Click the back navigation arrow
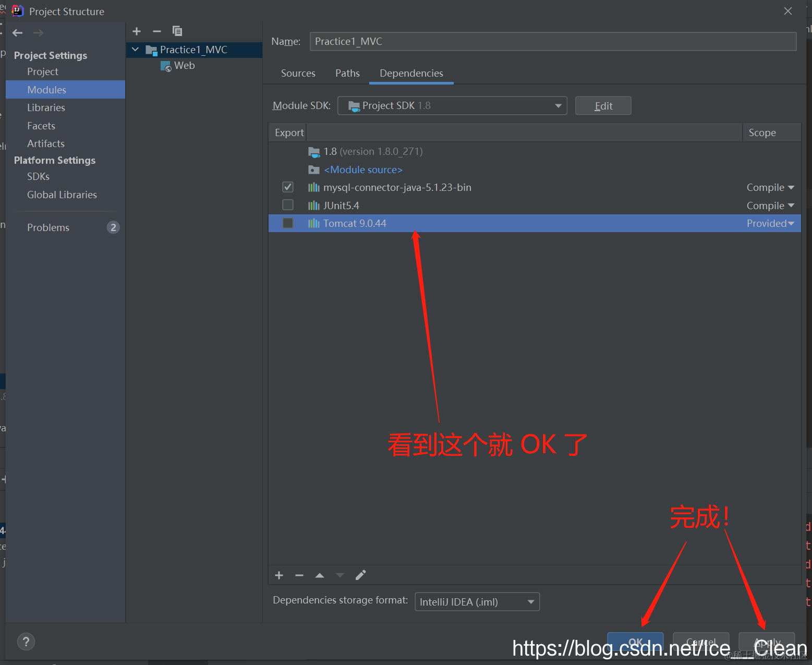812x665 pixels. click(18, 33)
